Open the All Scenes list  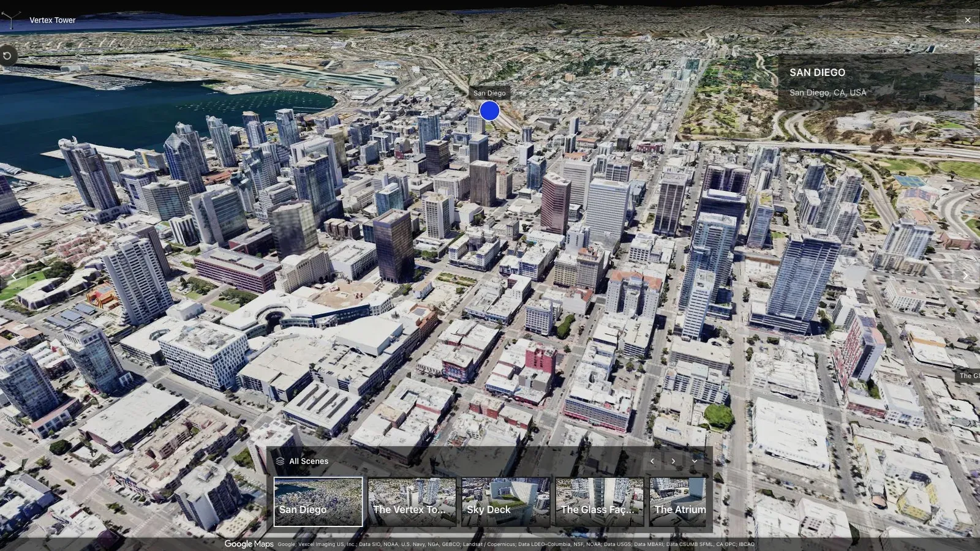click(309, 461)
